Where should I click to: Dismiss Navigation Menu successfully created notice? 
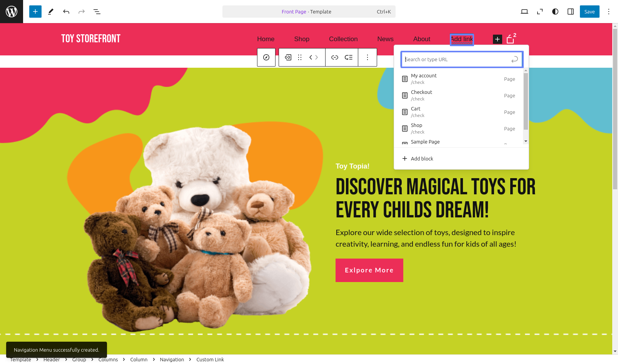coord(57,350)
